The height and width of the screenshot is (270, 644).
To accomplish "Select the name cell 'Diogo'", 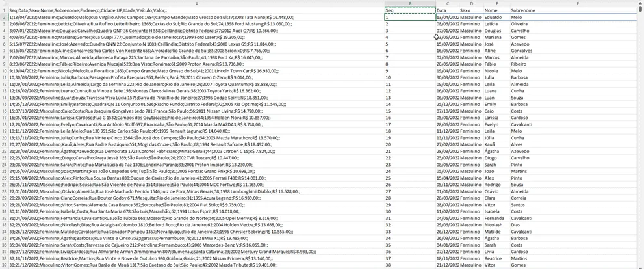I will point(496,158).
